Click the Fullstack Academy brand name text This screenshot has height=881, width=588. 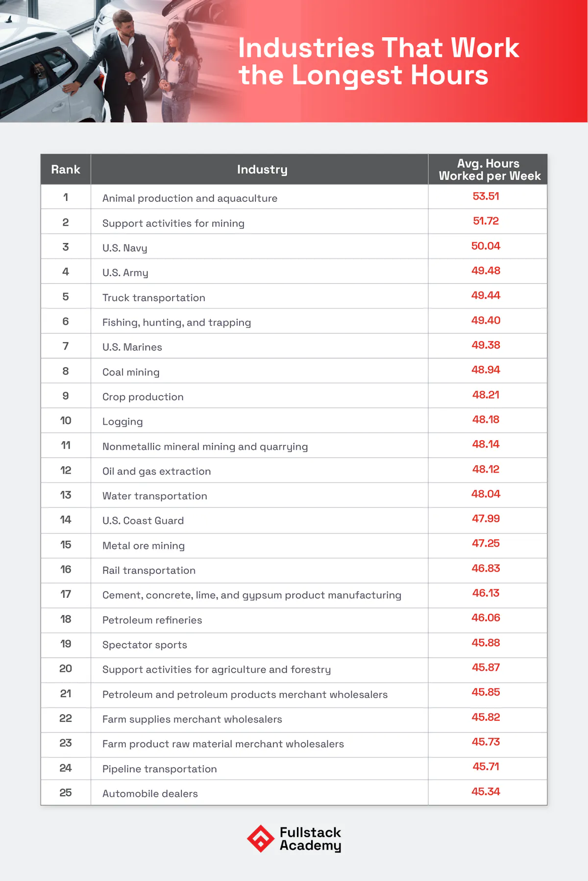pyautogui.click(x=310, y=839)
